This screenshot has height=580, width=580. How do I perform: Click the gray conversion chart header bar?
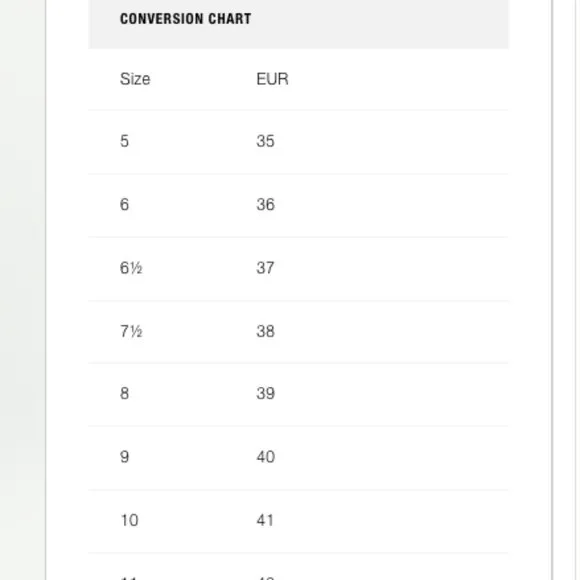click(x=298, y=24)
